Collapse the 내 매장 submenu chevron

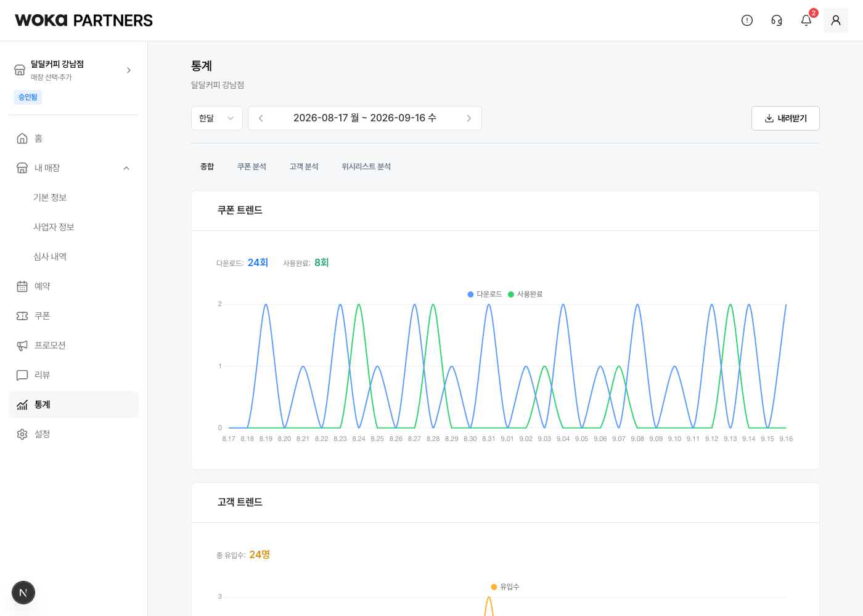(126, 168)
